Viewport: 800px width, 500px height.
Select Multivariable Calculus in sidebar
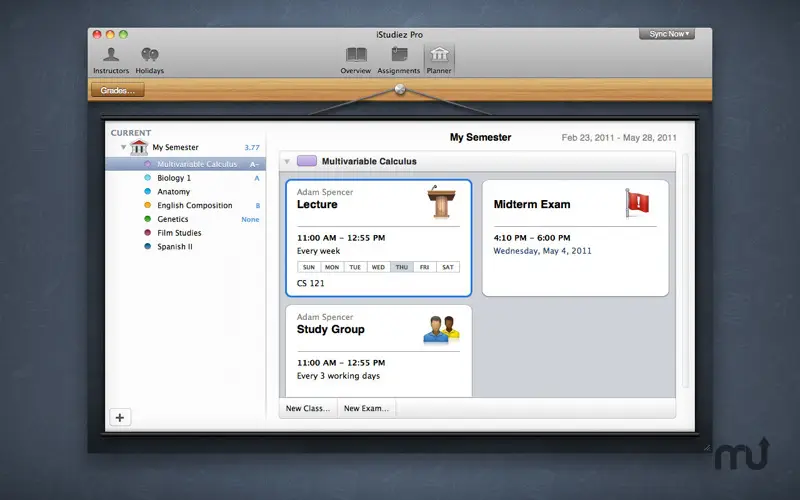[x=185, y=164]
